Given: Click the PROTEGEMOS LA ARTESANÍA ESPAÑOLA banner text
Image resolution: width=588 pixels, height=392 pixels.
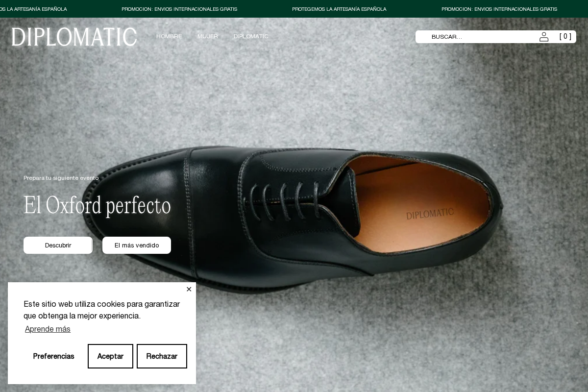Looking at the screenshot, I should coord(339,9).
